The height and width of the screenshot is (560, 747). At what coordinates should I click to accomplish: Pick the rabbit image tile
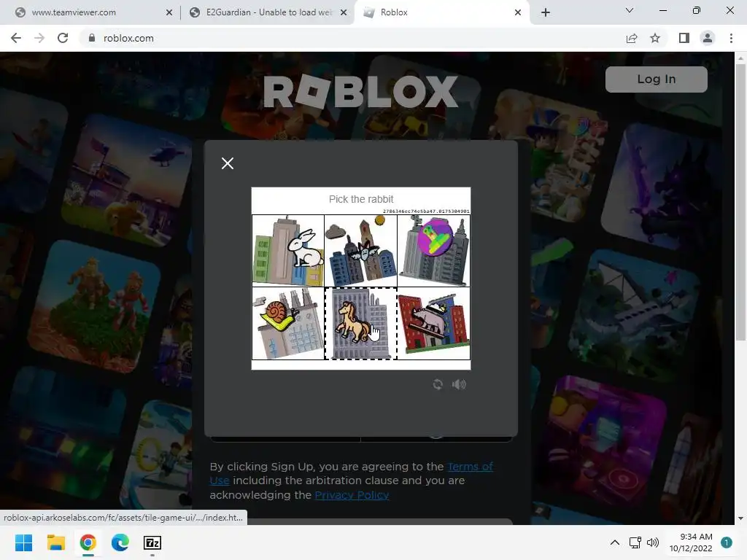(x=288, y=251)
